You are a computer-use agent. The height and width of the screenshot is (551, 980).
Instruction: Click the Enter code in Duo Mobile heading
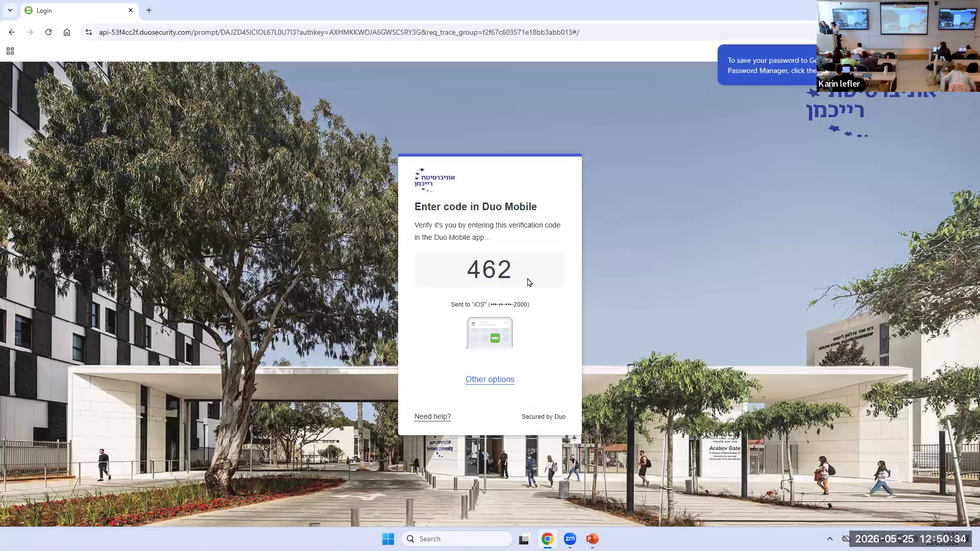(x=476, y=207)
